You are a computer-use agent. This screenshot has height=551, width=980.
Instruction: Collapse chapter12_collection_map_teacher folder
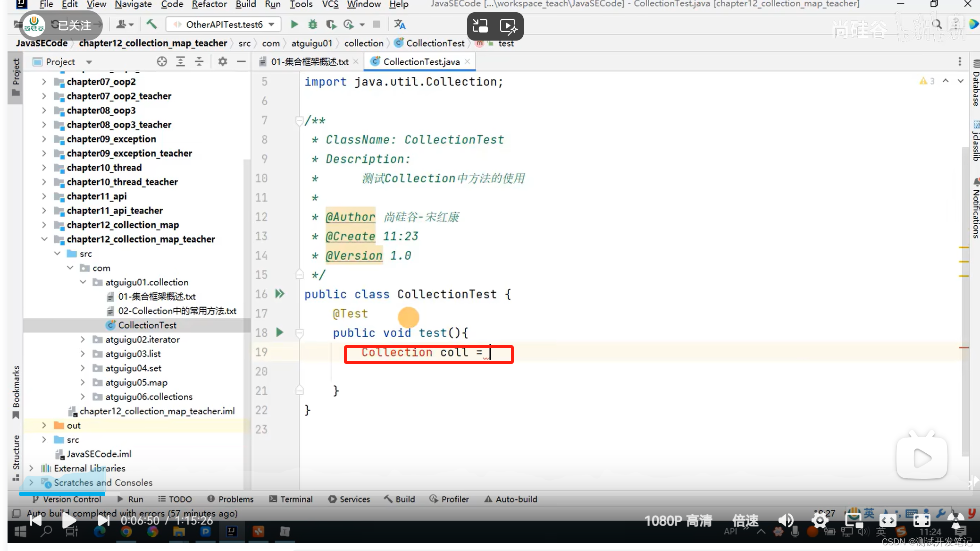[44, 239]
